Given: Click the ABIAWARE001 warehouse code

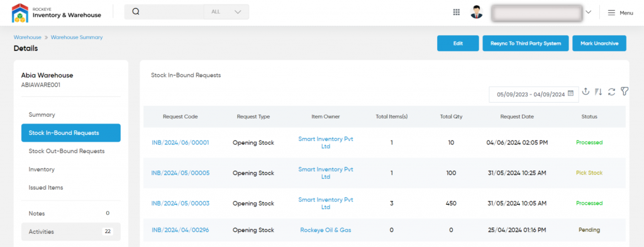Looking at the screenshot, I should coord(41,84).
